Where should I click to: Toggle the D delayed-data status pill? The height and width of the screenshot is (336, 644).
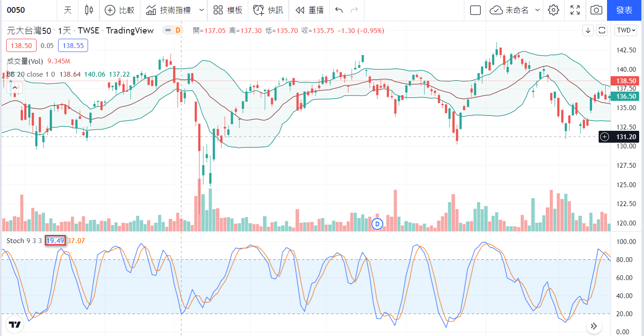[173, 30]
